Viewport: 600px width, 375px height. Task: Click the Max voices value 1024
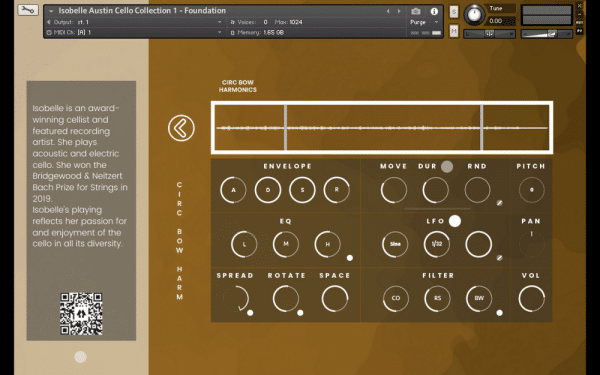point(295,22)
